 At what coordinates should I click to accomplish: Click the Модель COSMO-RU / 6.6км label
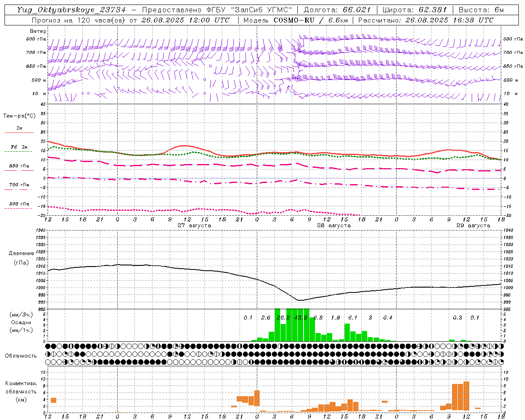[x=296, y=20]
